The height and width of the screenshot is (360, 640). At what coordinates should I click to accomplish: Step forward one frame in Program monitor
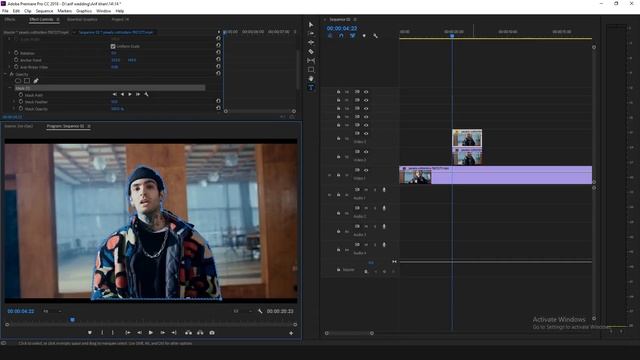(x=162, y=333)
